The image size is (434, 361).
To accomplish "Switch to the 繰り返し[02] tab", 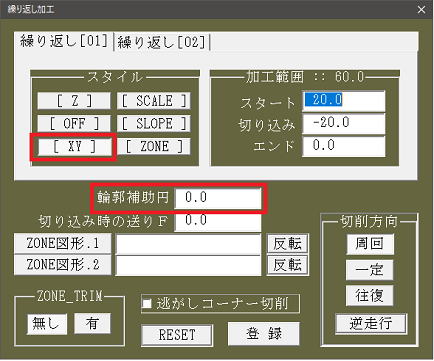I will click(x=162, y=42).
